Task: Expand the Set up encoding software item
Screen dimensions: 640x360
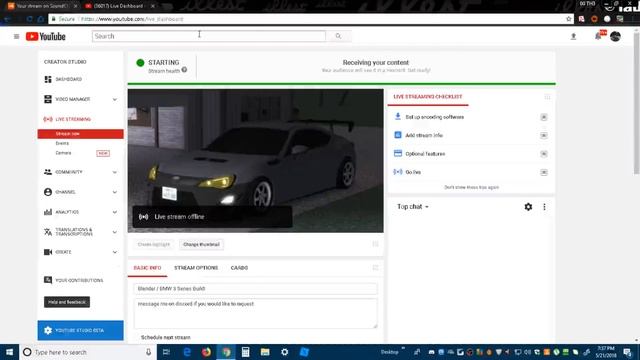Action: coord(544,117)
